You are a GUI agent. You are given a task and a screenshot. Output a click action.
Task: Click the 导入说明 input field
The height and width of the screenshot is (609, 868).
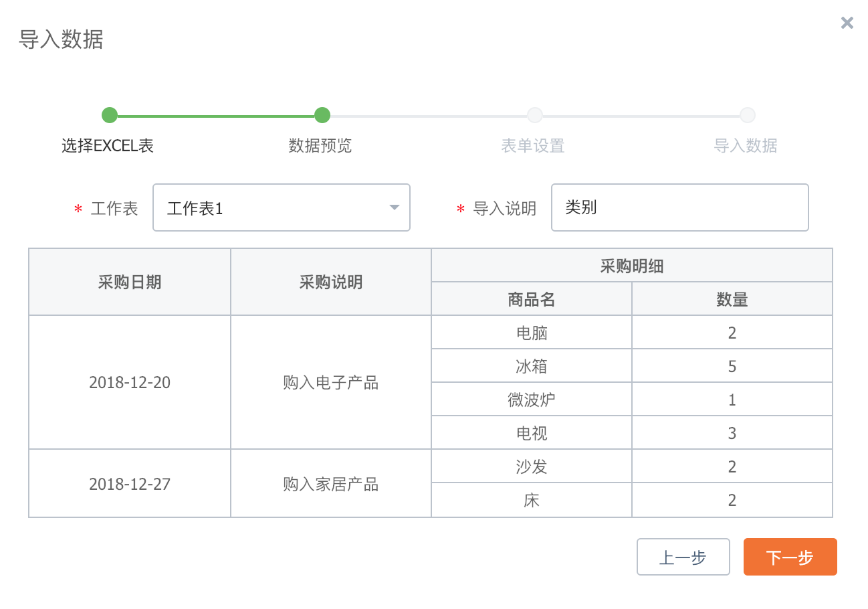(679, 207)
